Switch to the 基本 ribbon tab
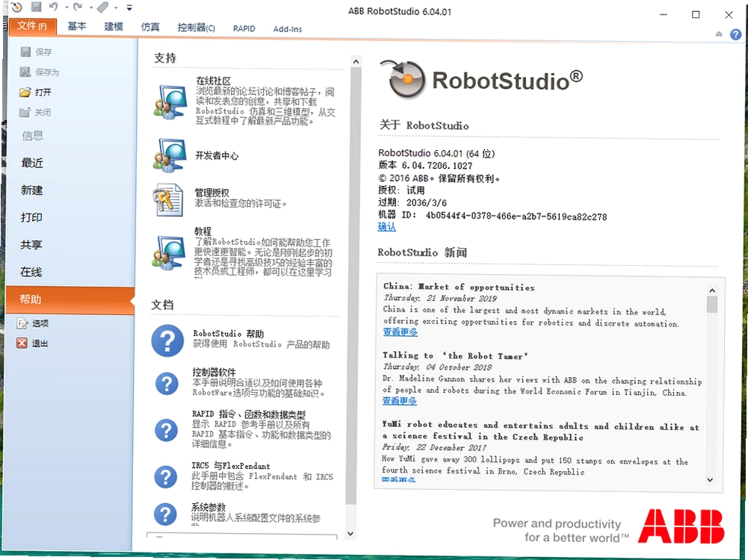This screenshot has height=560, width=748. point(77,27)
